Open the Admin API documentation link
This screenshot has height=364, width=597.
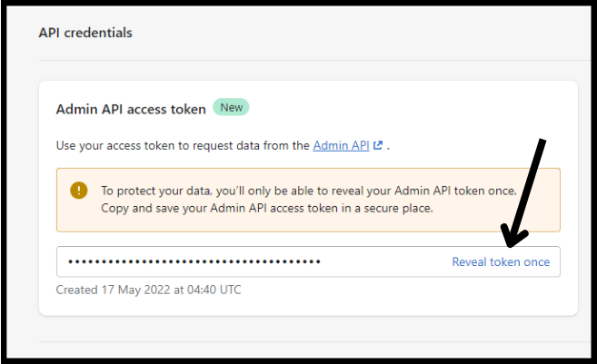(x=341, y=145)
